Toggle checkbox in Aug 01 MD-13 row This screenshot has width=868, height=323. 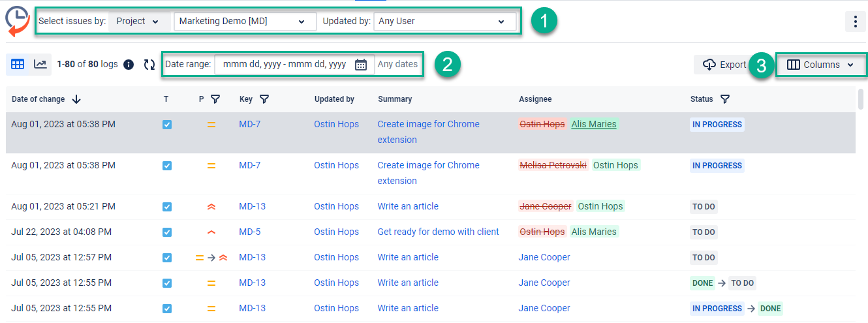(x=167, y=207)
